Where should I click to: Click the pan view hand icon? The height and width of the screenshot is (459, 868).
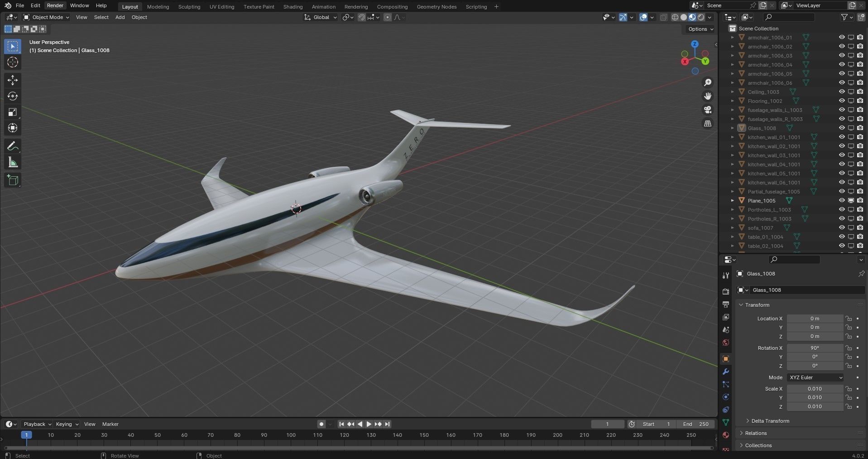[x=707, y=96]
